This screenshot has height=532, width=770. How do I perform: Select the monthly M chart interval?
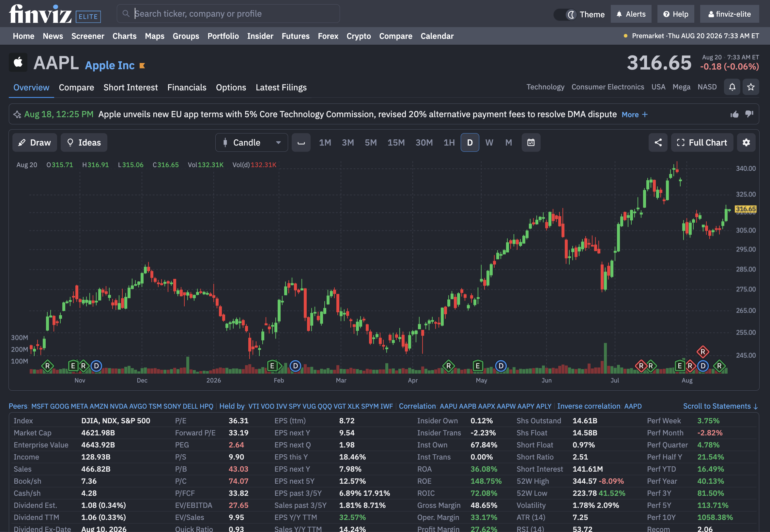coord(508,143)
